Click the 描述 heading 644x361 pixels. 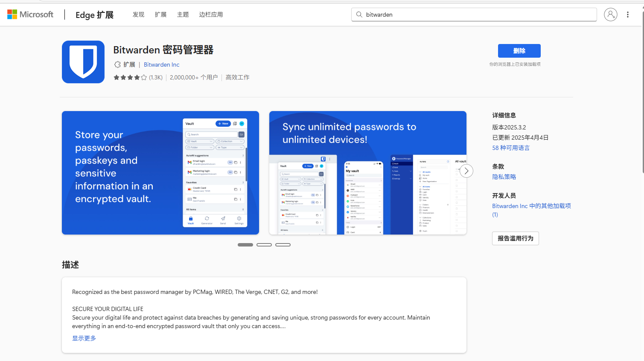[70, 265]
